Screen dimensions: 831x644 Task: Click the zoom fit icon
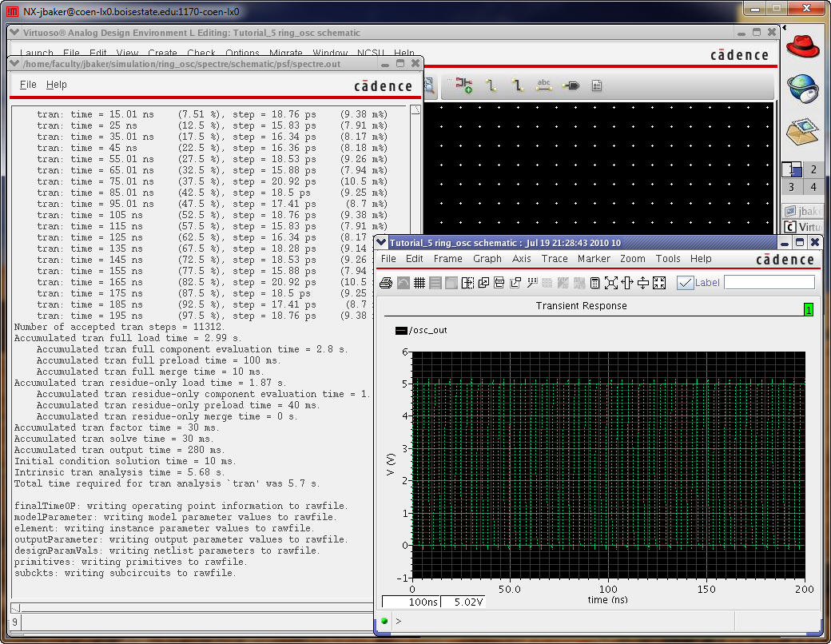[x=611, y=283]
